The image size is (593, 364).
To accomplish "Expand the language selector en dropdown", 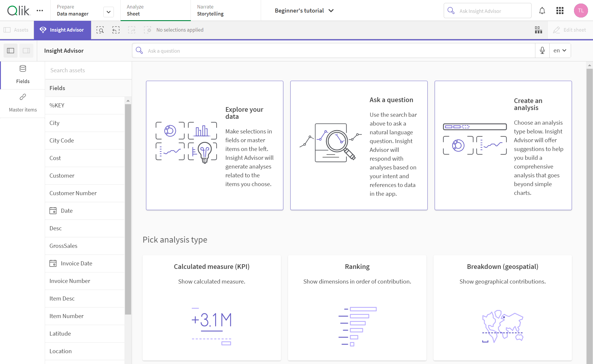I will click(560, 50).
